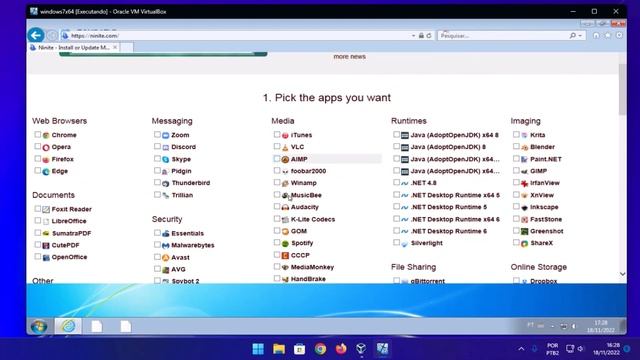Viewport: 640px width, 360px height.
Task: Click the clock in VM taskbar
Action: point(601,327)
